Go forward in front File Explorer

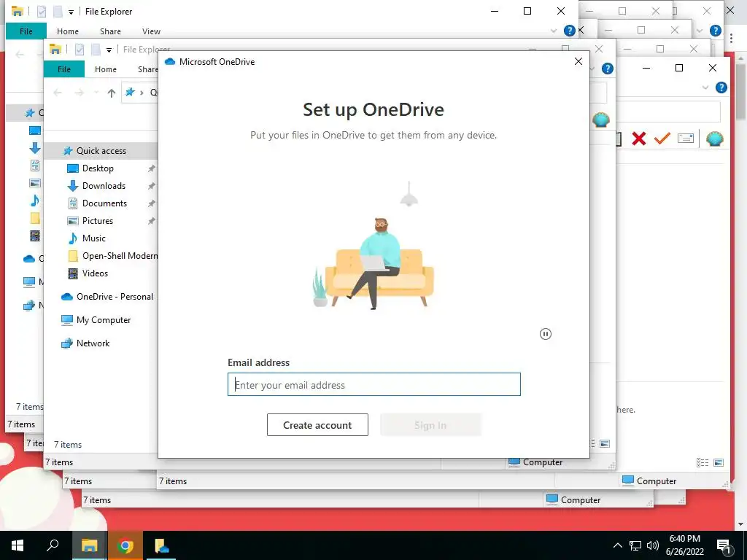pos(79,93)
